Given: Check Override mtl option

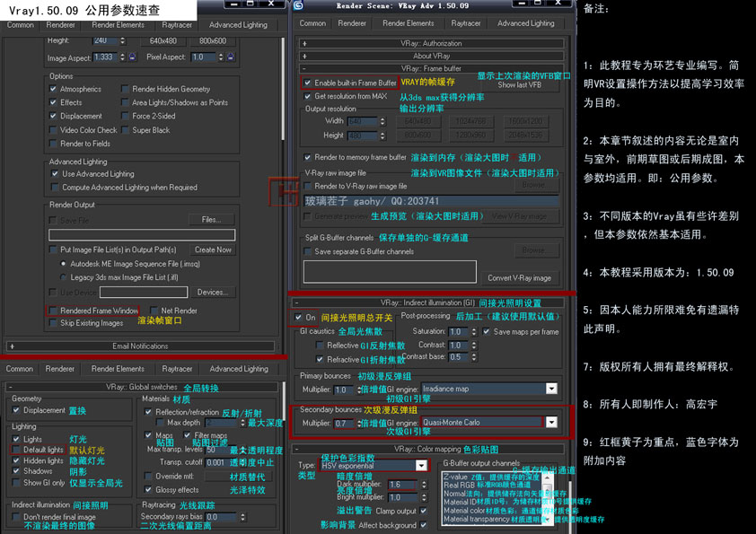Looking at the screenshot, I should pyautogui.click(x=148, y=477).
